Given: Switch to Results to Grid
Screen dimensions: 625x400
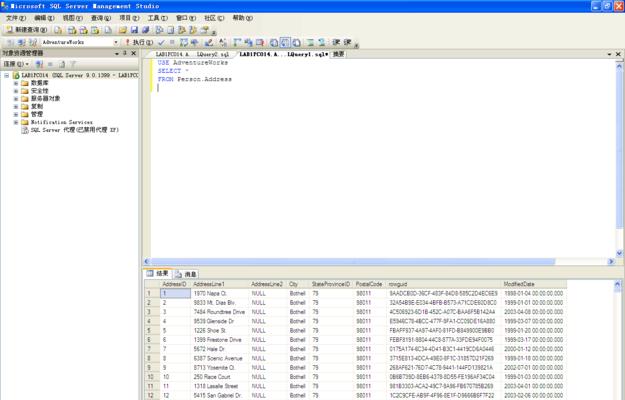Looking at the screenshot, I should click(x=285, y=42).
